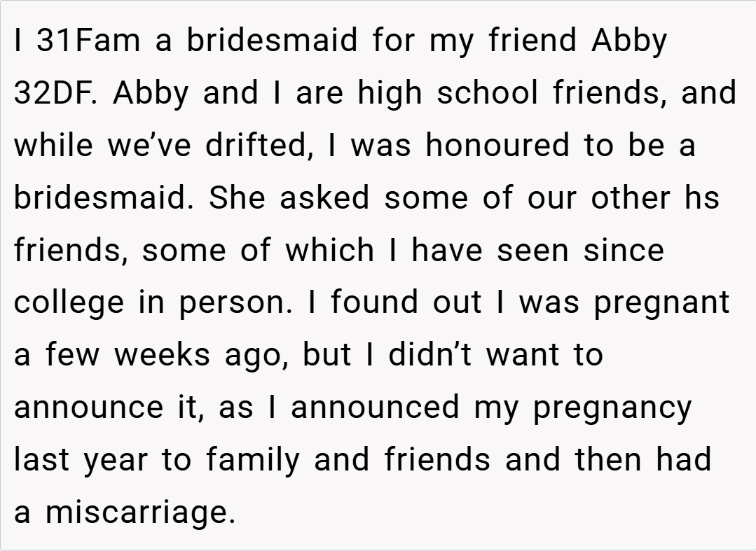Click the word "pregnancy" in the paragraph

(612, 408)
